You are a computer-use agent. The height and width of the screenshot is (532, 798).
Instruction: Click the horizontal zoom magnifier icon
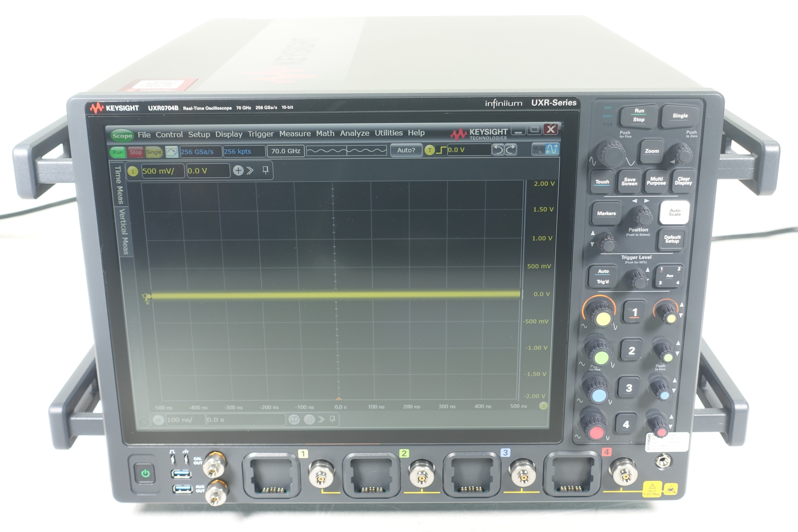coord(294,419)
